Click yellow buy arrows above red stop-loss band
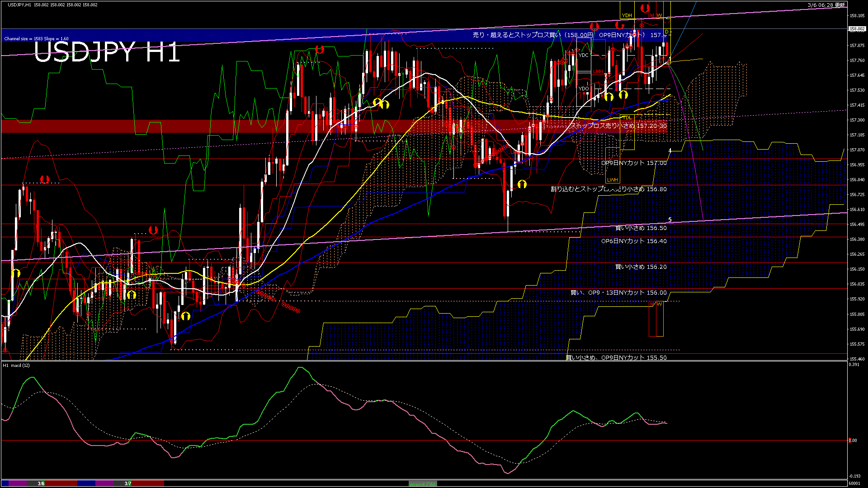The image size is (868, 488). click(x=381, y=103)
